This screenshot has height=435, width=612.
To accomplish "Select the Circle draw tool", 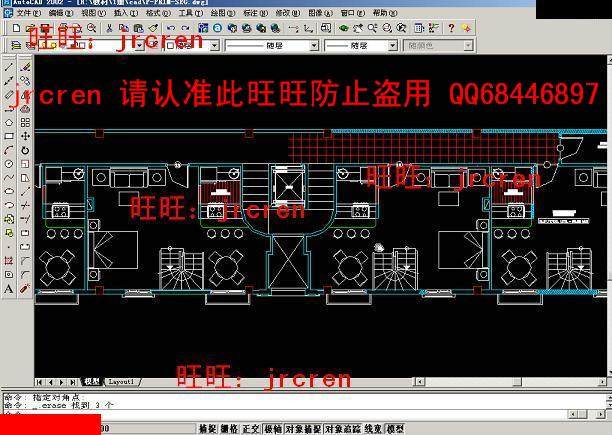I will pos(9,164).
